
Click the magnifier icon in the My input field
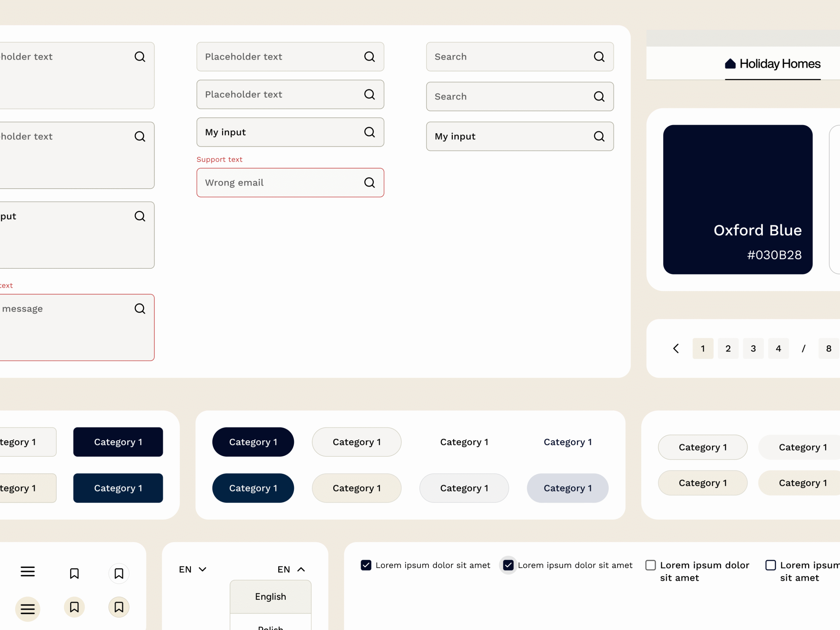pos(369,132)
